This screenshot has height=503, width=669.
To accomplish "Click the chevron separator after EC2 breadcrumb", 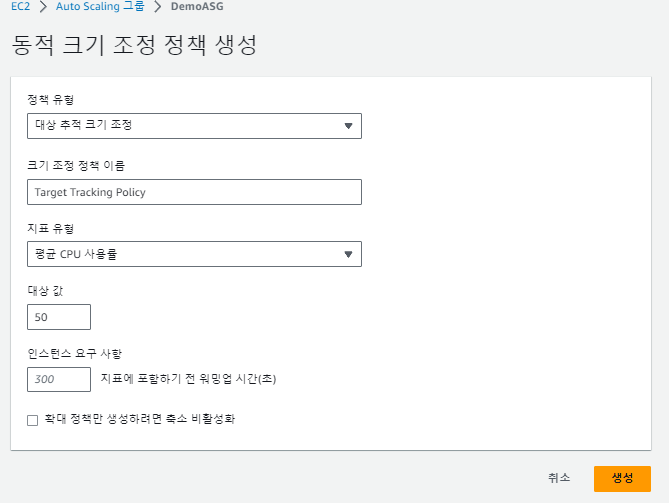I will (x=43, y=6).
